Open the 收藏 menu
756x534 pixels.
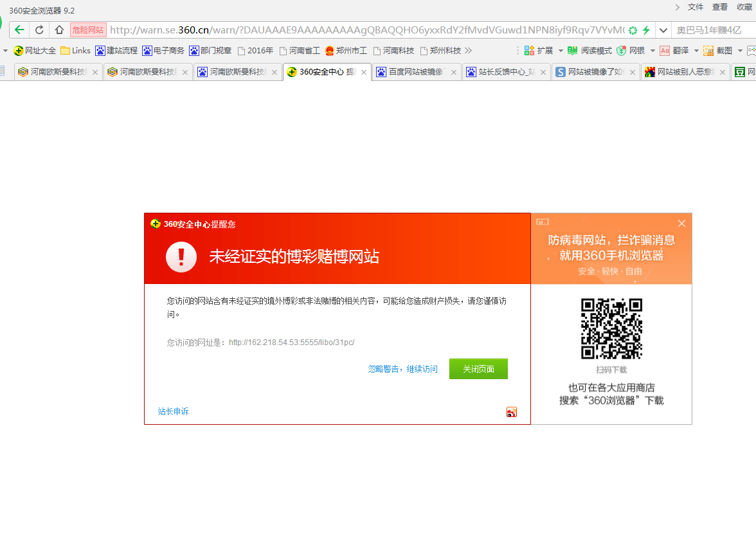tap(744, 7)
